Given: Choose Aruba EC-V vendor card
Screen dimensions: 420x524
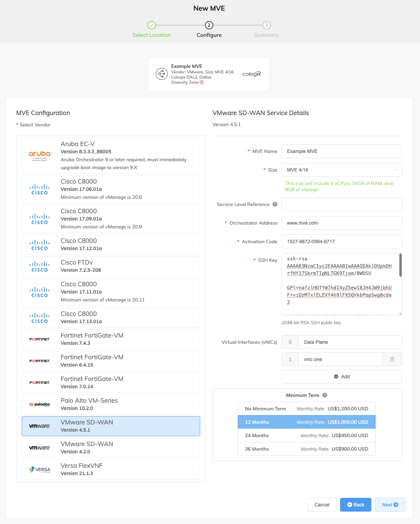Looking at the screenshot, I should pos(111,156).
